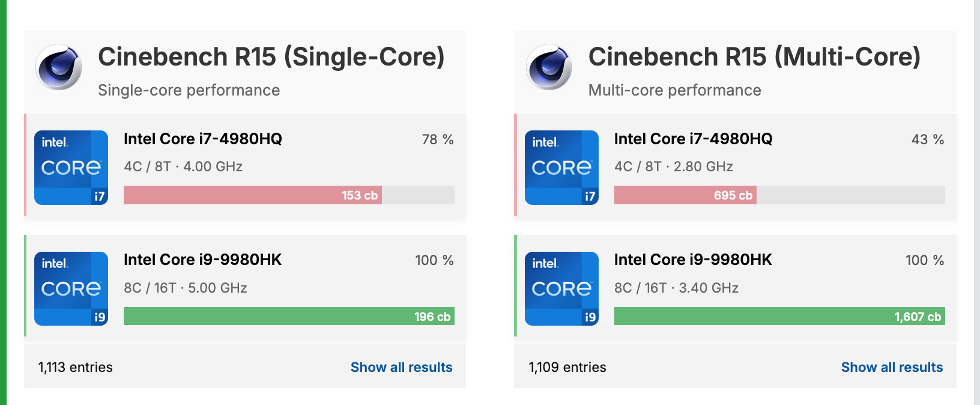Image resolution: width=980 pixels, height=405 pixels.
Task: Click the green 196 cb score bar
Action: 288,317
